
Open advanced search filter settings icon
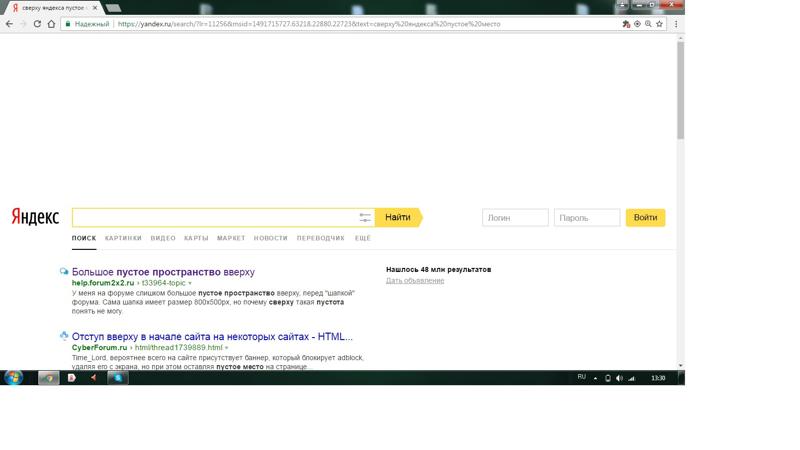pyautogui.click(x=365, y=217)
